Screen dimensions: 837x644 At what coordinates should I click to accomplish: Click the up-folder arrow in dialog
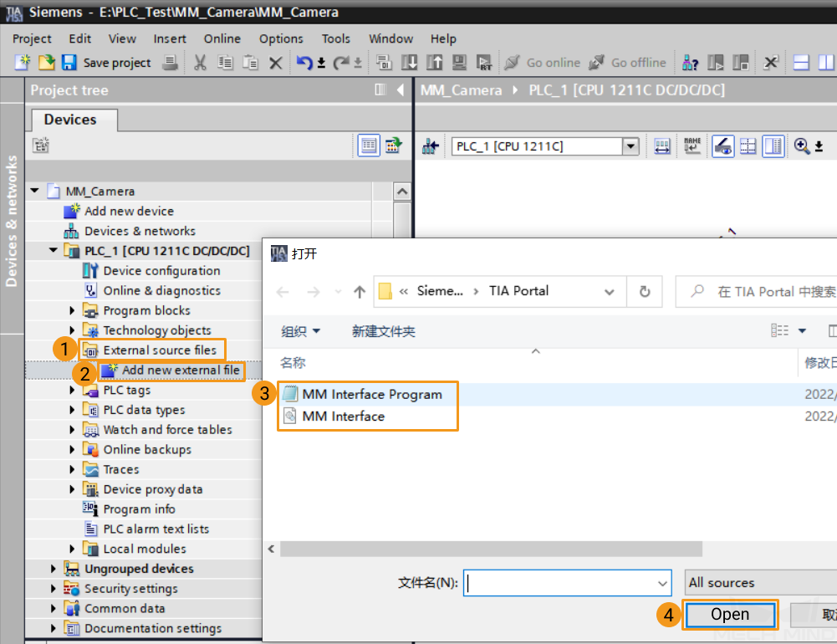point(360,292)
